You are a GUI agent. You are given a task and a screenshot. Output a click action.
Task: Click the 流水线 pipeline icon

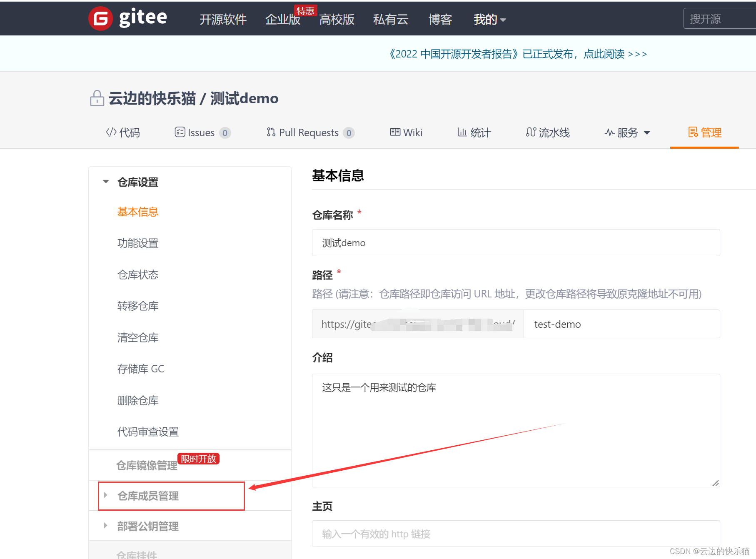click(x=531, y=132)
